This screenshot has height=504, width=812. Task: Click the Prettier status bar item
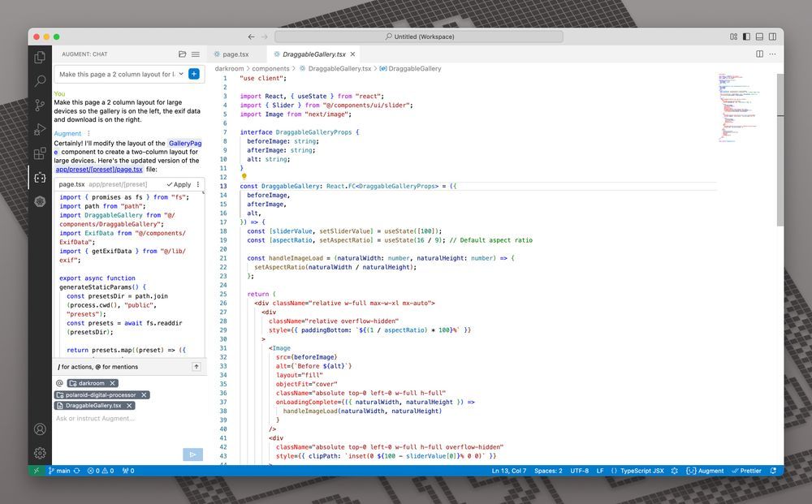point(746,471)
